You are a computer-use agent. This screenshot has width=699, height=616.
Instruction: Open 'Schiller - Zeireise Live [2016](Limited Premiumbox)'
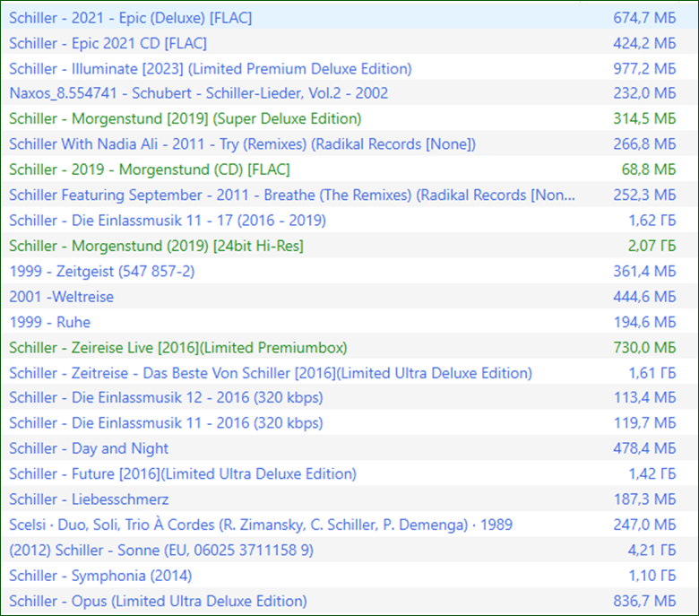coord(177,347)
